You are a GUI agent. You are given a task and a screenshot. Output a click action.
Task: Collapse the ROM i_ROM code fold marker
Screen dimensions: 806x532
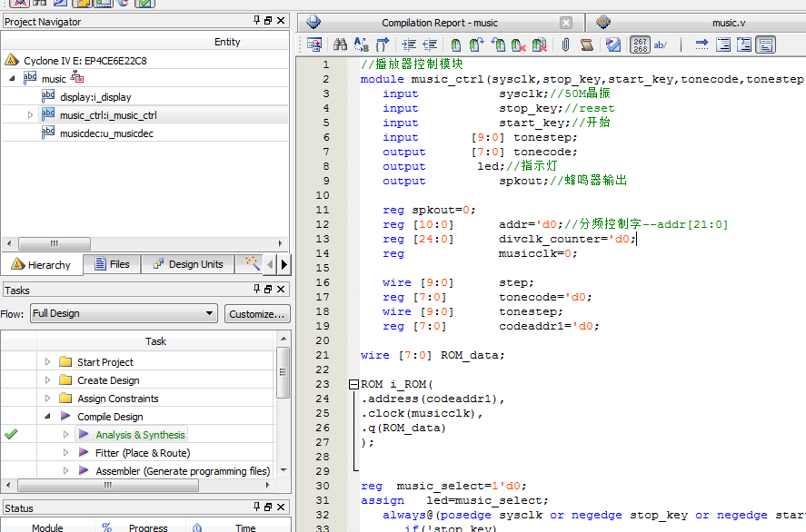pyautogui.click(x=353, y=384)
